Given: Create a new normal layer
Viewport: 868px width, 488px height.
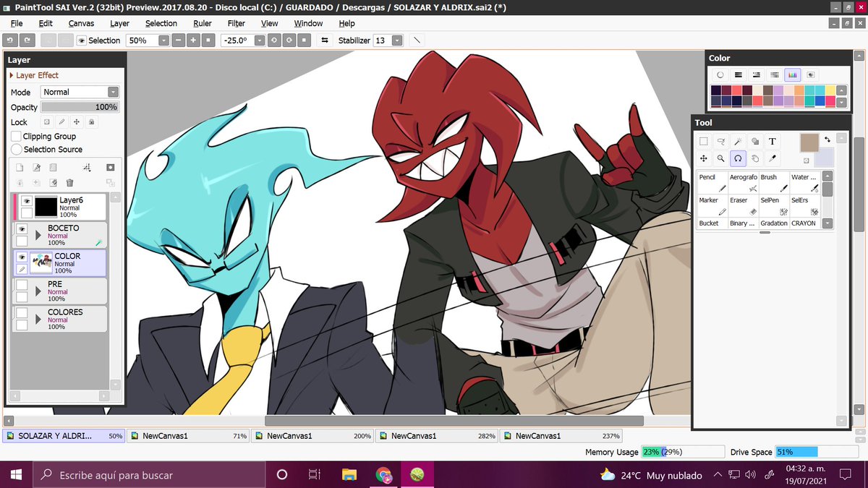Looking at the screenshot, I should (x=20, y=168).
